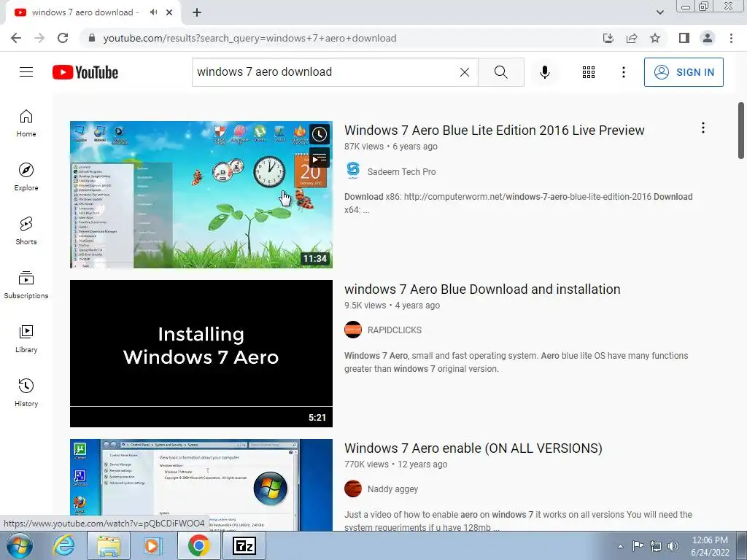Image resolution: width=747 pixels, height=560 pixels.
Task: Open Home in the sidebar
Action: point(26,122)
